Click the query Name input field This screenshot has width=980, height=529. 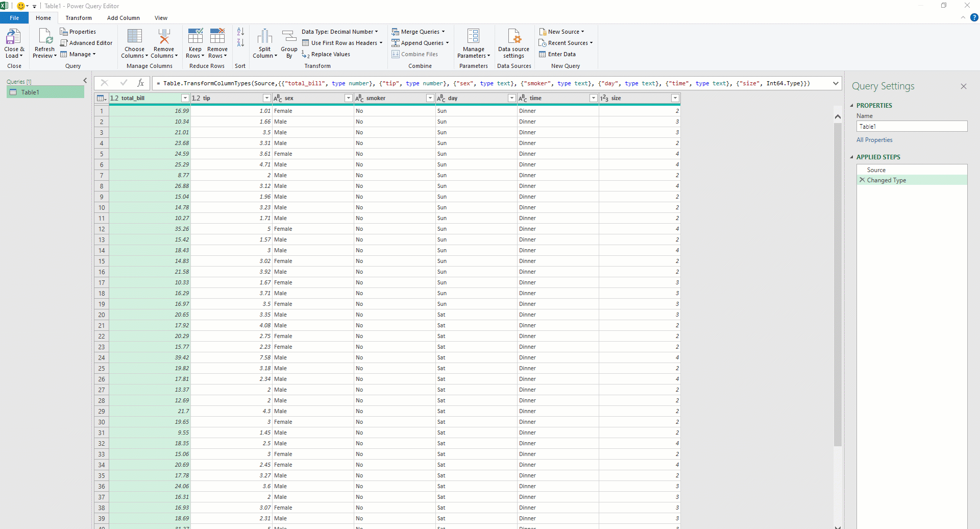[x=911, y=127]
